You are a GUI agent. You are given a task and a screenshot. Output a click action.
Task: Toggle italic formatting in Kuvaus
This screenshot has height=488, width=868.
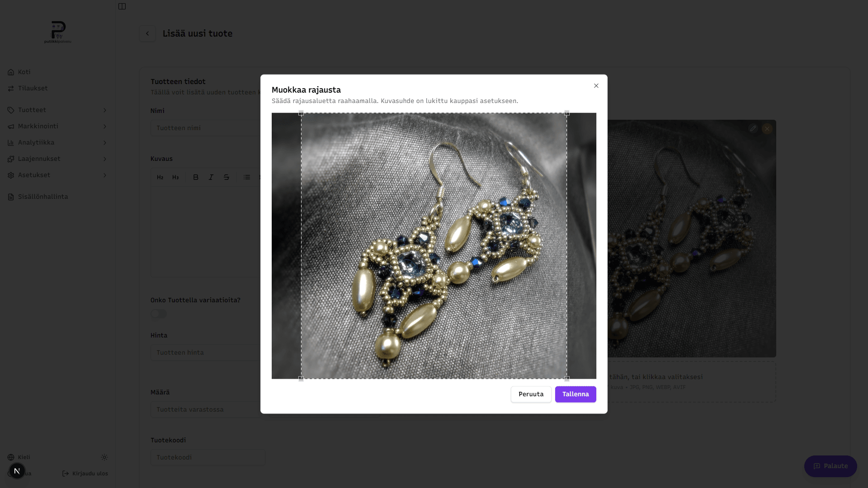(x=211, y=178)
